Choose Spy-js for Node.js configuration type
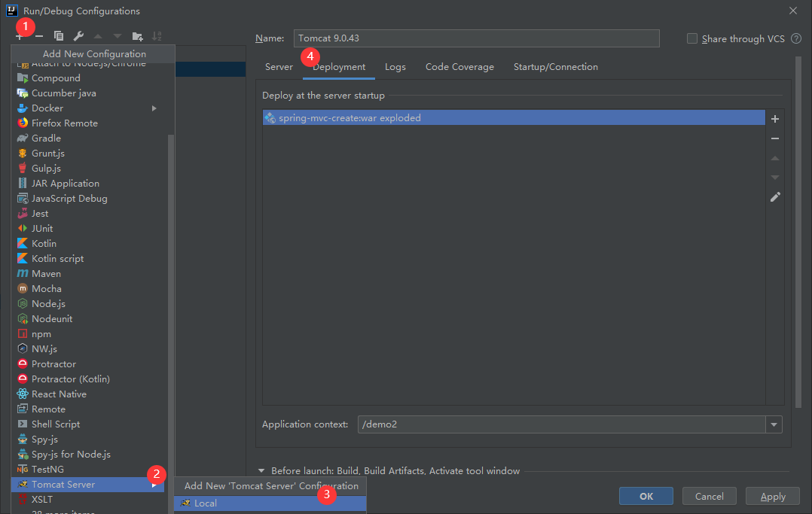Image resolution: width=812 pixels, height=514 pixels. pos(88,454)
